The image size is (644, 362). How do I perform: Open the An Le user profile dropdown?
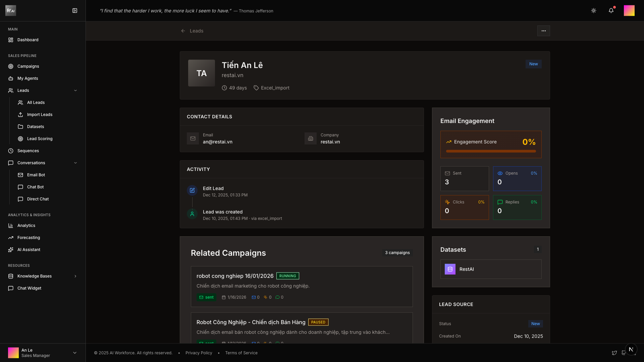click(x=75, y=353)
